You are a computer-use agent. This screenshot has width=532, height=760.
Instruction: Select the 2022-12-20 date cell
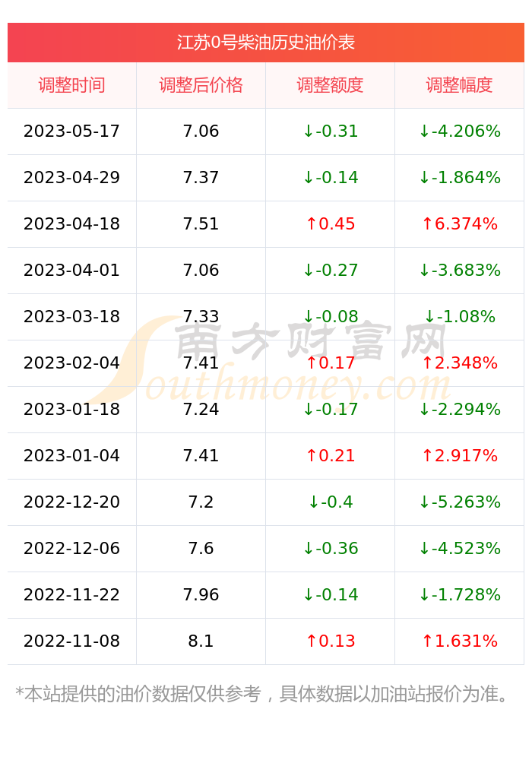click(x=71, y=502)
